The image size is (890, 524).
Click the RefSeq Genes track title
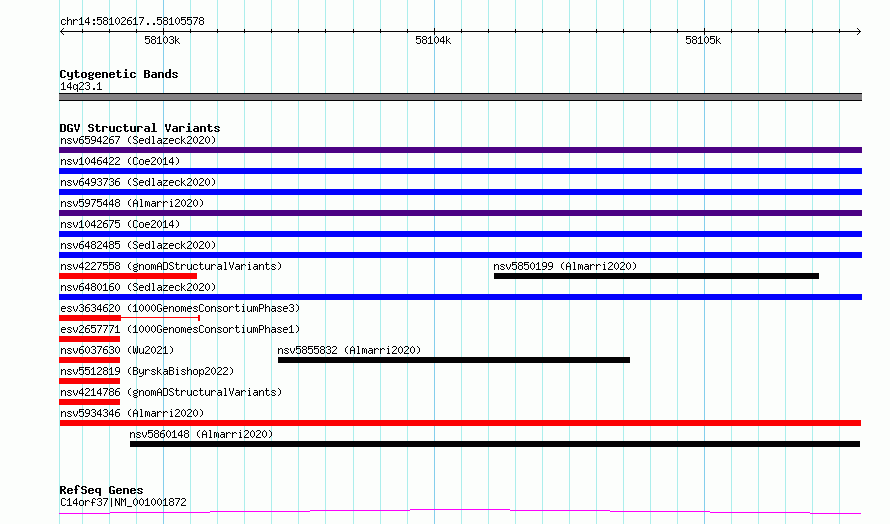[x=101, y=490]
